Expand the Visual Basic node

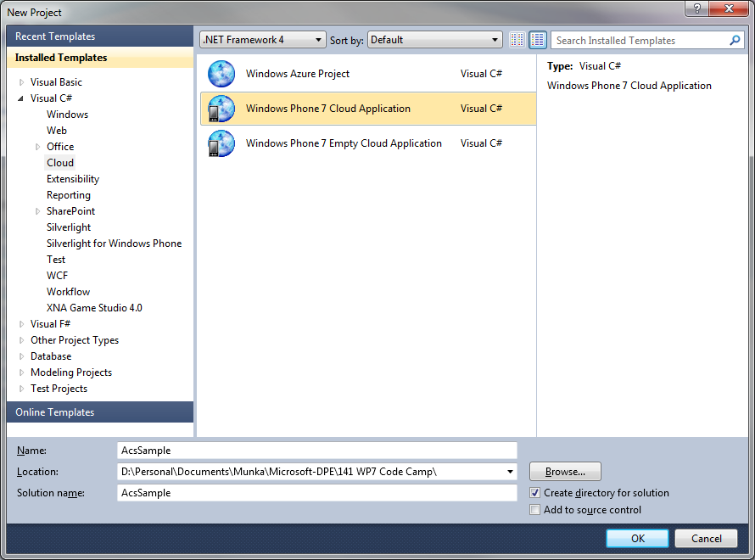pyautogui.click(x=21, y=82)
